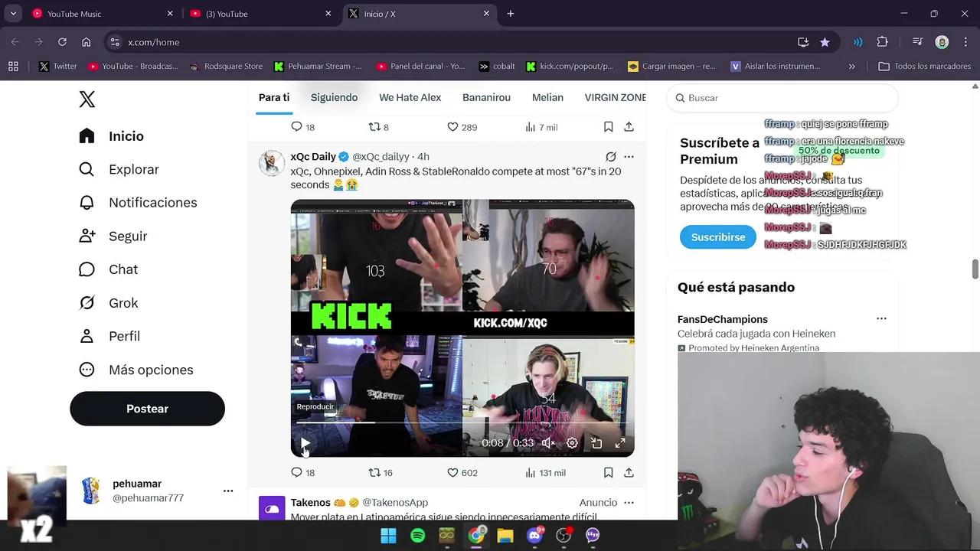Image resolution: width=980 pixels, height=551 pixels.
Task: Open Takenos ad options ellipsis
Action: [629, 503]
